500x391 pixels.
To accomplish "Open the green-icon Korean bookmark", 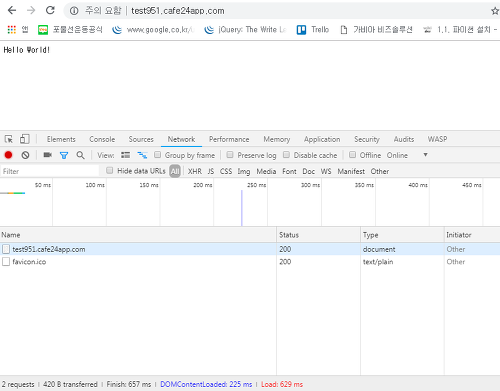I will pos(70,30).
